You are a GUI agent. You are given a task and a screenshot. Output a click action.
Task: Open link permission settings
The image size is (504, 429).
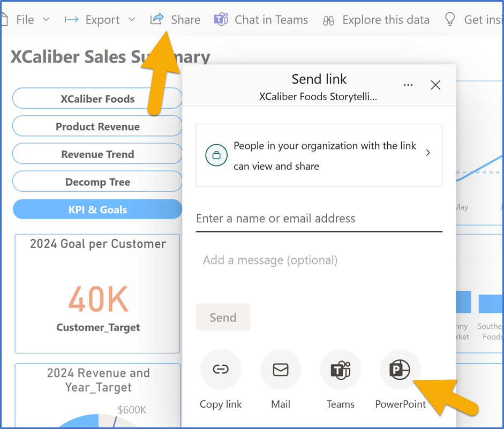tap(319, 155)
